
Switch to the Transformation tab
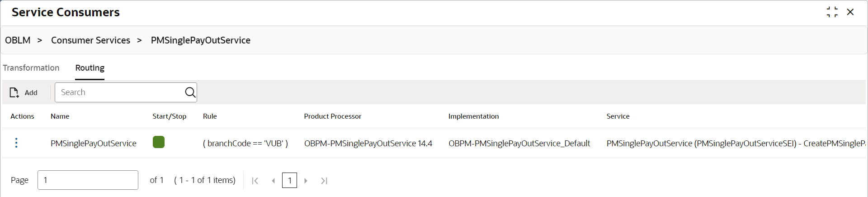[31, 68]
